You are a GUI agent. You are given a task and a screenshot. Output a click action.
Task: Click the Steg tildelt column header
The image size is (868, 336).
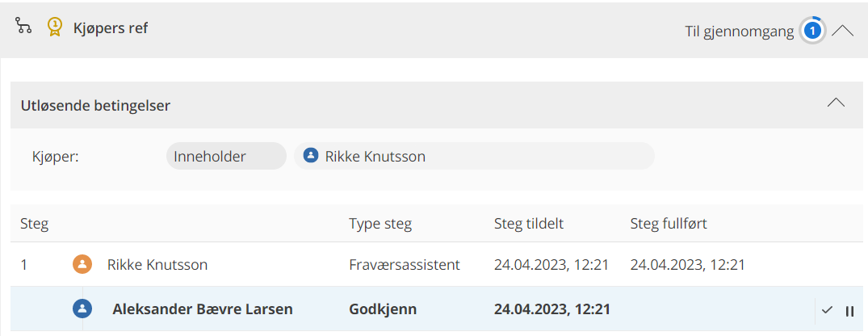pos(529,224)
